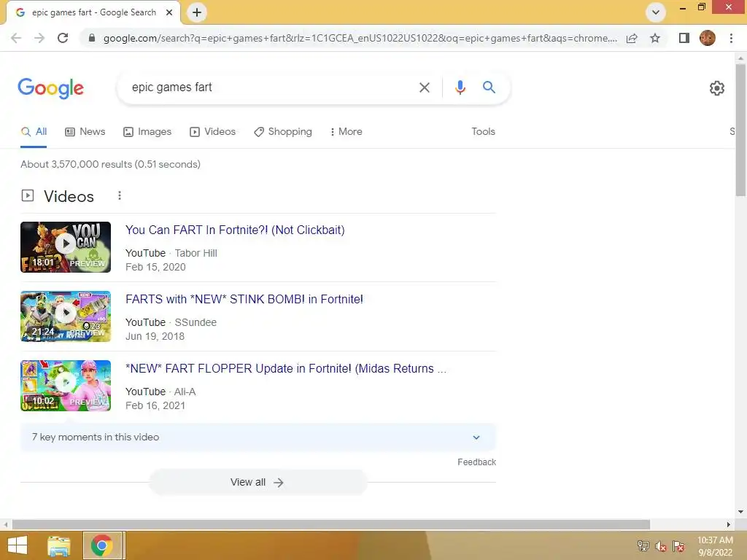Image resolution: width=747 pixels, height=560 pixels.
Task: Open the Chrome profile avatar
Action: tap(708, 38)
